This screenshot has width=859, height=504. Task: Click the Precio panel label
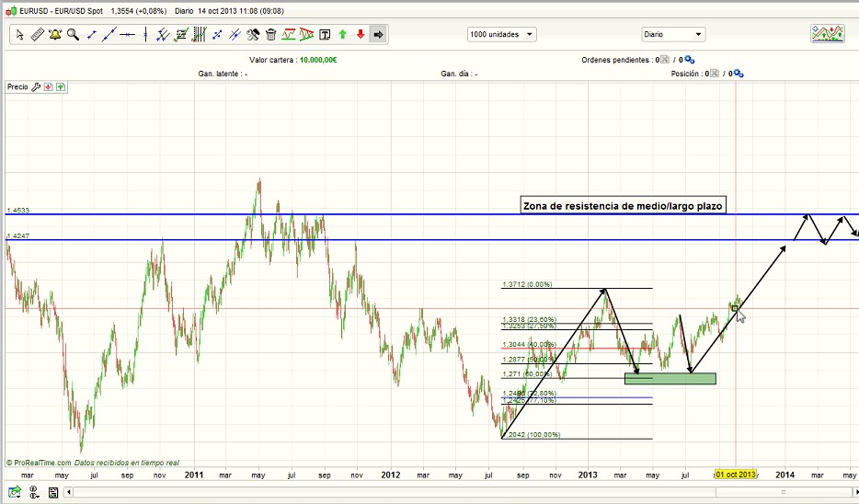point(17,87)
